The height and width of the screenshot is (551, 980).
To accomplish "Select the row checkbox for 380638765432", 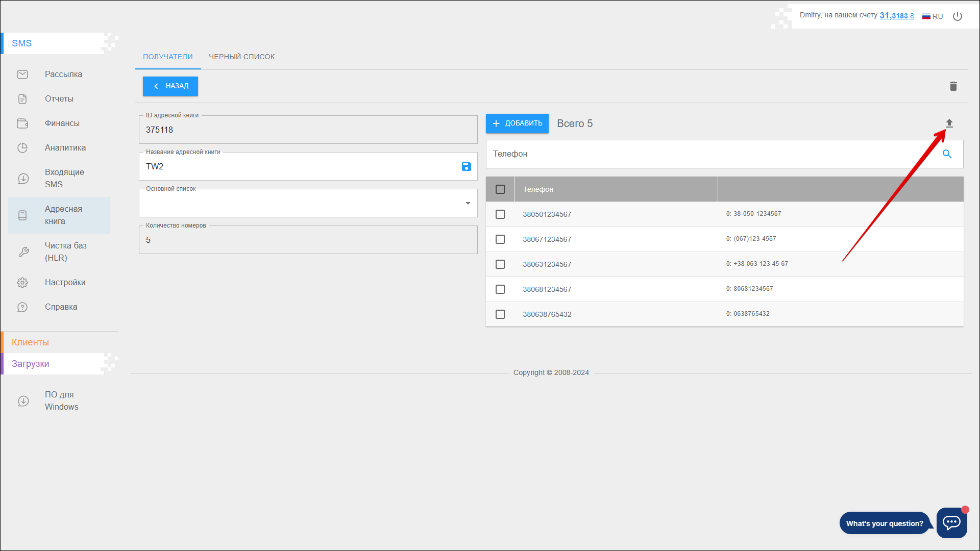I will pyautogui.click(x=500, y=314).
